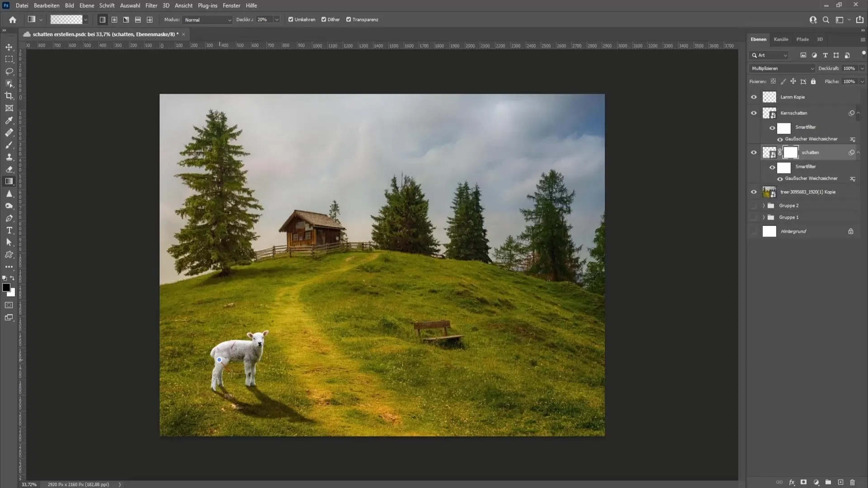Select the Eyedropper tool
This screenshot has width=868, height=488.
[9, 120]
